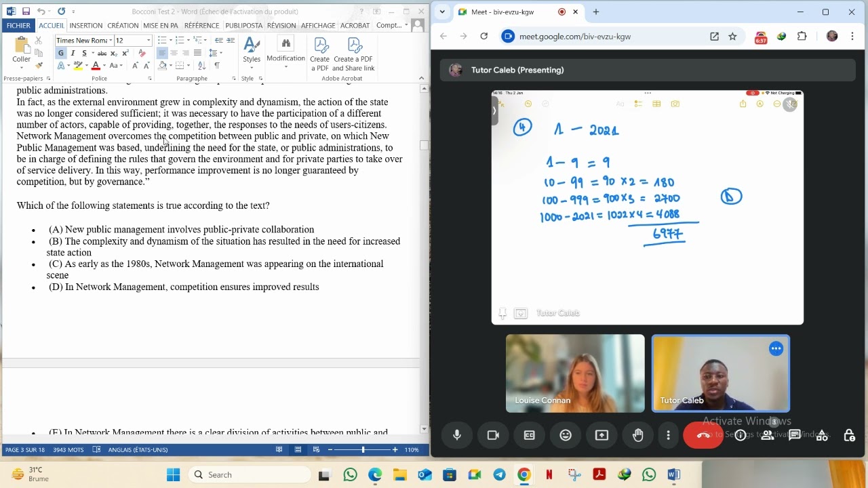
Task: Decrease indent in the Paragraphe group
Action: [x=219, y=41]
